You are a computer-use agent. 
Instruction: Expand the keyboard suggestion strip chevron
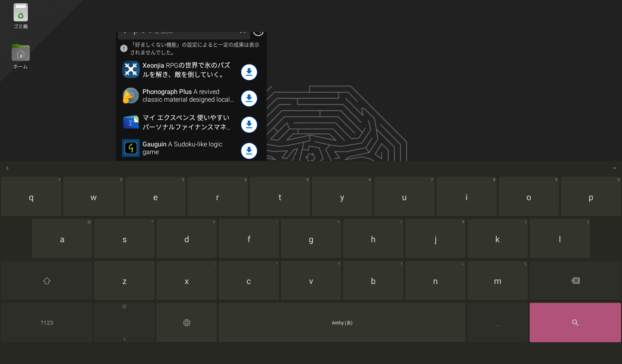(7, 168)
